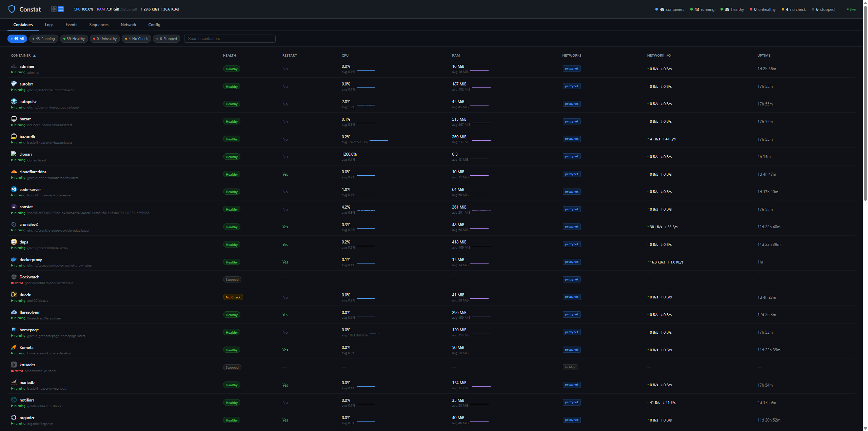868x431 pixels.
Task: Click the daps container icon
Action: coord(14,242)
